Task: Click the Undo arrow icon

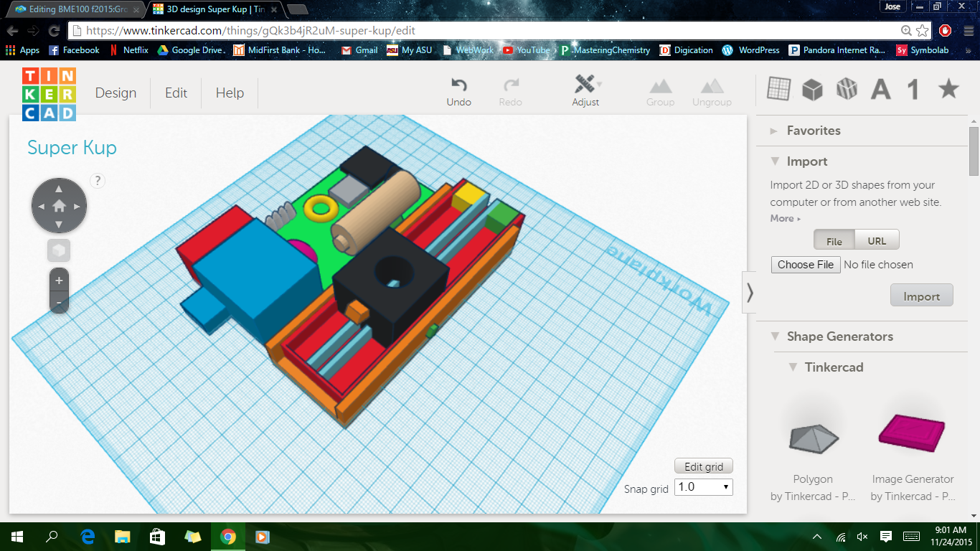Action: [458, 85]
